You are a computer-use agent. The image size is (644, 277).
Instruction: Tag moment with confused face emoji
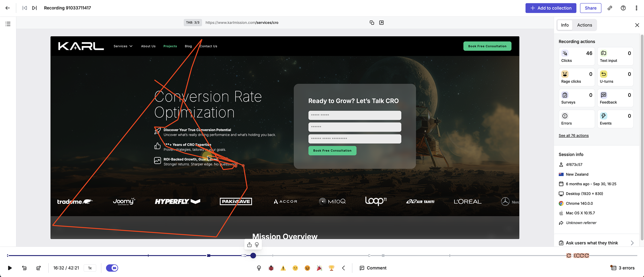tap(295, 268)
